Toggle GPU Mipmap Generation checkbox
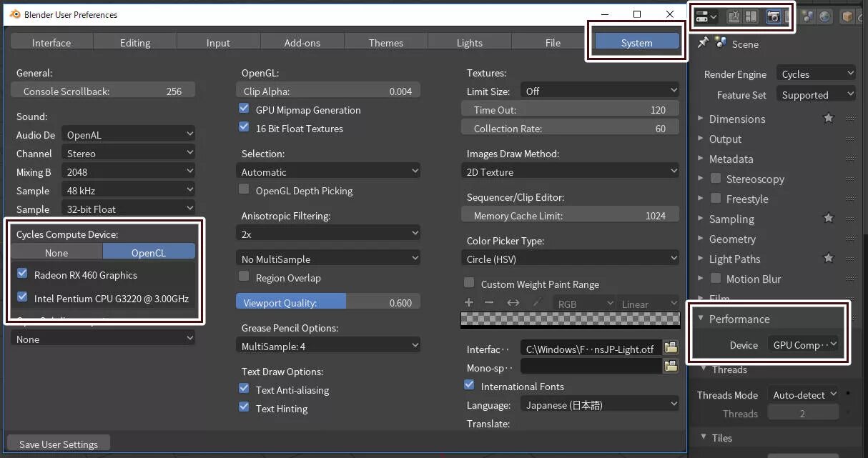 (244, 109)
